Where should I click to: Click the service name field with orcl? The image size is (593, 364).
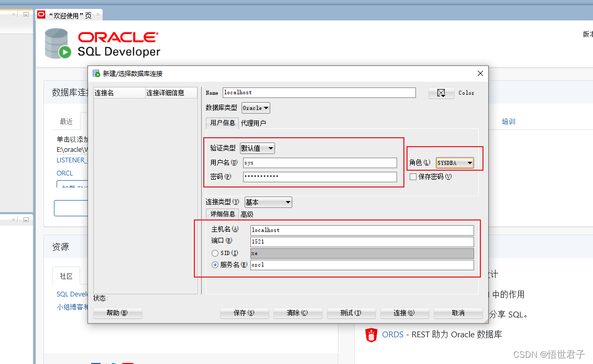[x=362, y=264]
